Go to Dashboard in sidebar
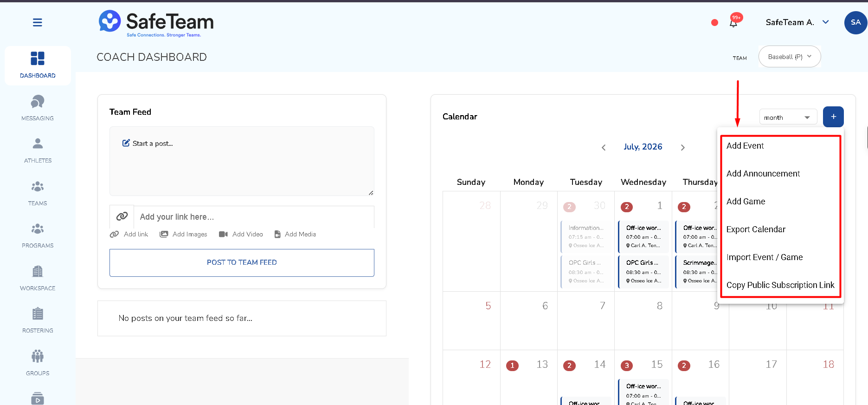 [38, 65]
